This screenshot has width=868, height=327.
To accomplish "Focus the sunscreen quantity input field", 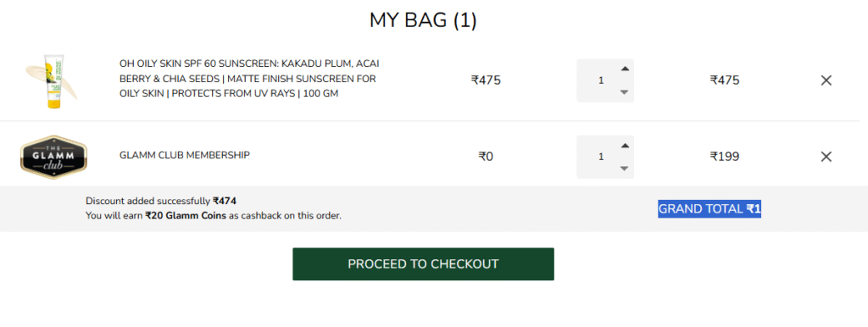I will pyautogui.click(x=601, y=80).
